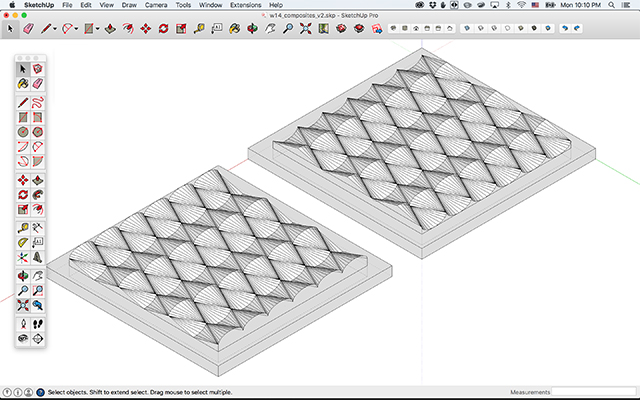Open the Edit menu
This screenshot has width=640, height=400.
pos(86,5)
